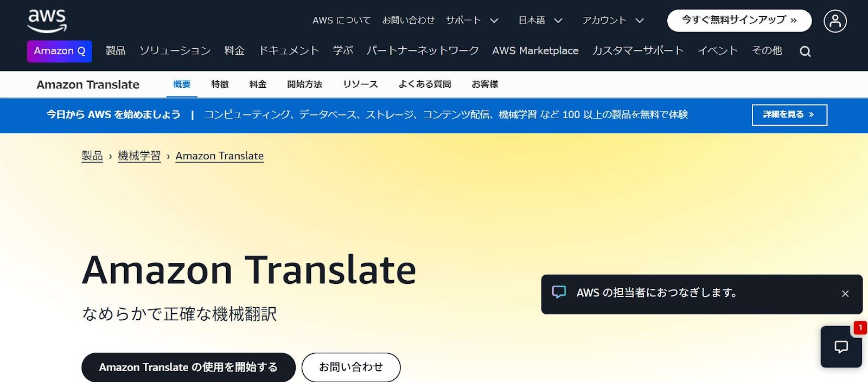This screenshot has height=382, width=868.
Task: Open the ドキュメント menu
Action: click(x=289, y=51)
